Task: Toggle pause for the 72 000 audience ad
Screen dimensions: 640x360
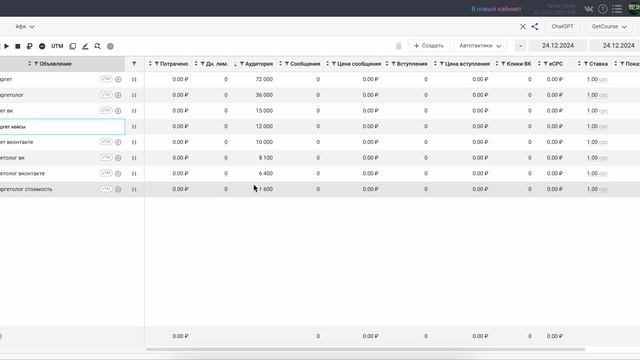Action: [x=134, y=80]
